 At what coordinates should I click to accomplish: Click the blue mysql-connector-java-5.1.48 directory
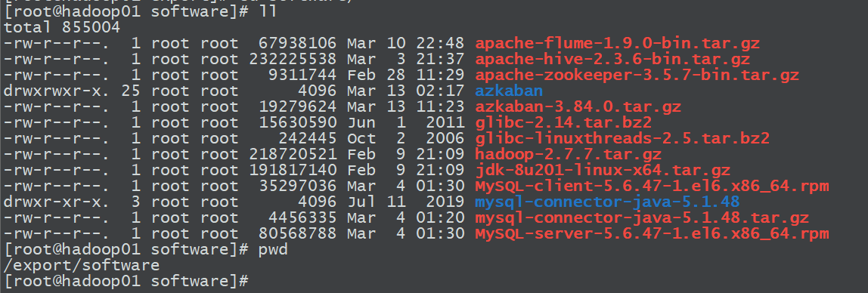pos(607,202)
